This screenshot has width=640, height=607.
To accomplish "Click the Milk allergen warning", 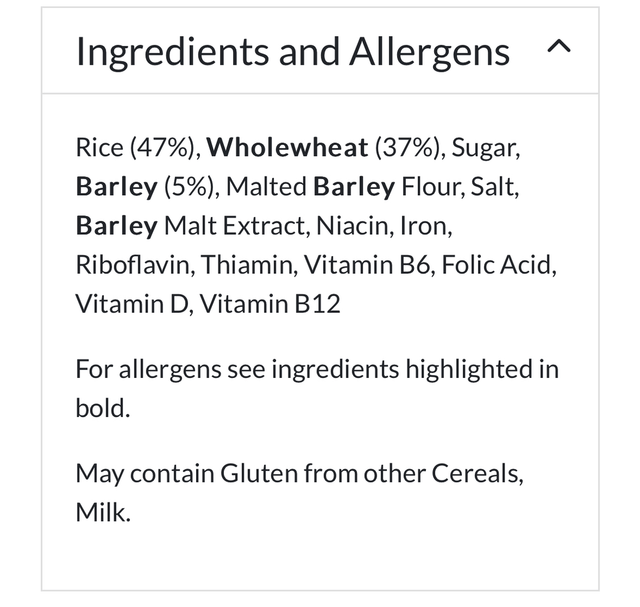I will click(101, 512).
